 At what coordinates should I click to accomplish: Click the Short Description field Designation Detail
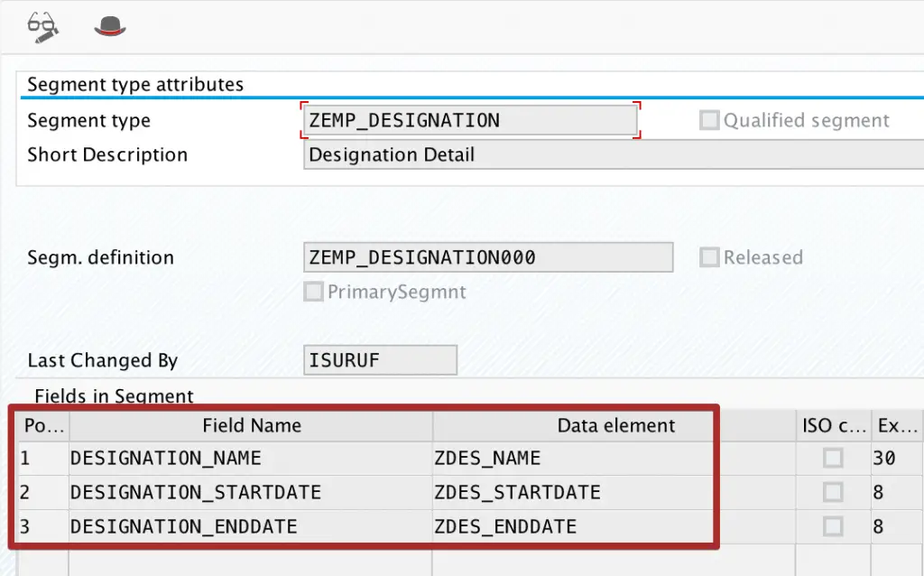pyautogui.click(x=613, y=154)
